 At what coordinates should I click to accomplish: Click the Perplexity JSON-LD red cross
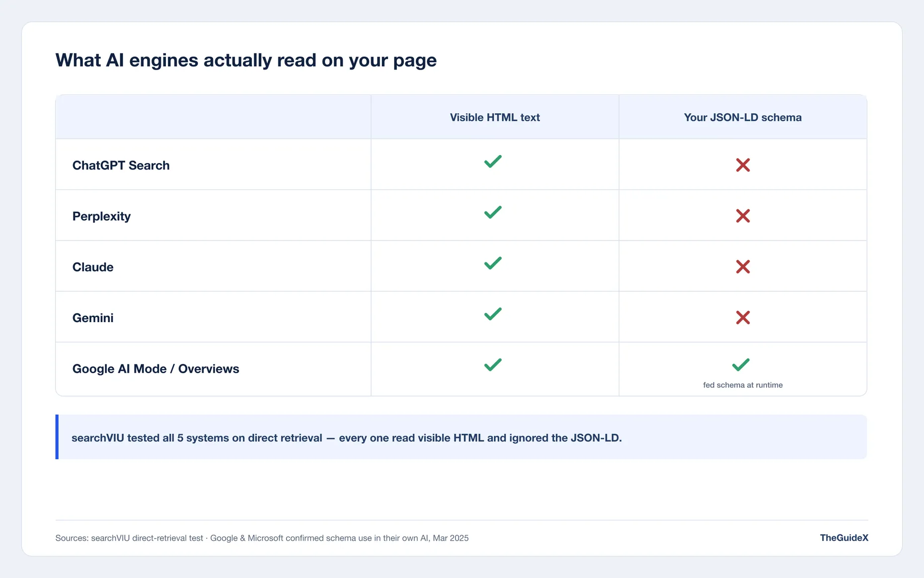(743, 216)
